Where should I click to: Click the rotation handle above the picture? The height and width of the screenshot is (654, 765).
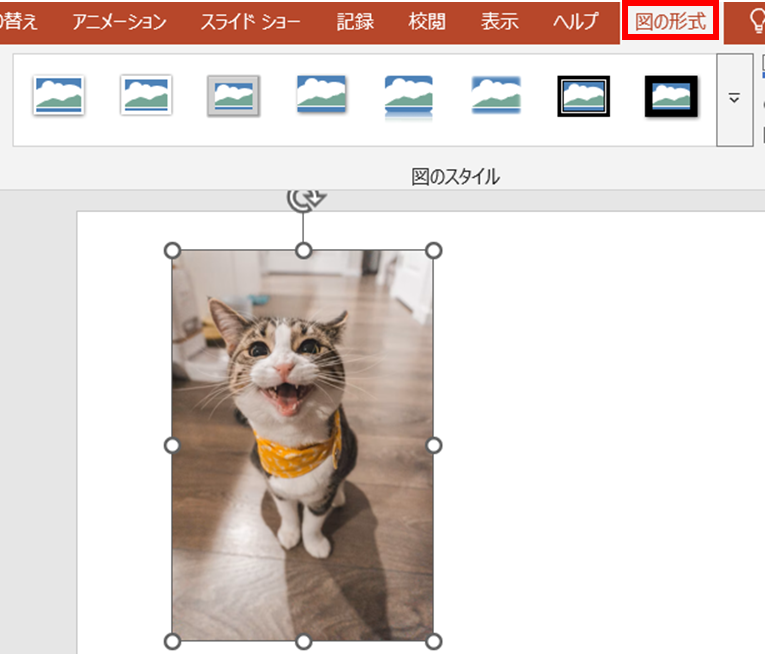(303, 198)
